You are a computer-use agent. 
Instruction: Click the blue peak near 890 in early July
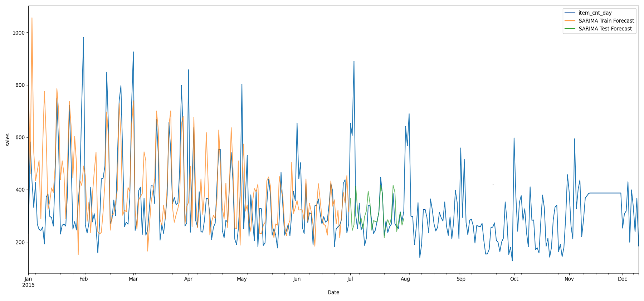click(x=354, y=61)
